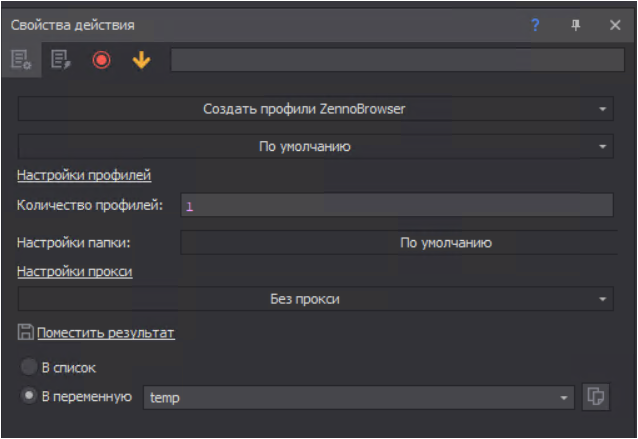The image size is (638, 439).
Task: Open the notes editing icon beside action settings
Action: (x=62, y=60)
